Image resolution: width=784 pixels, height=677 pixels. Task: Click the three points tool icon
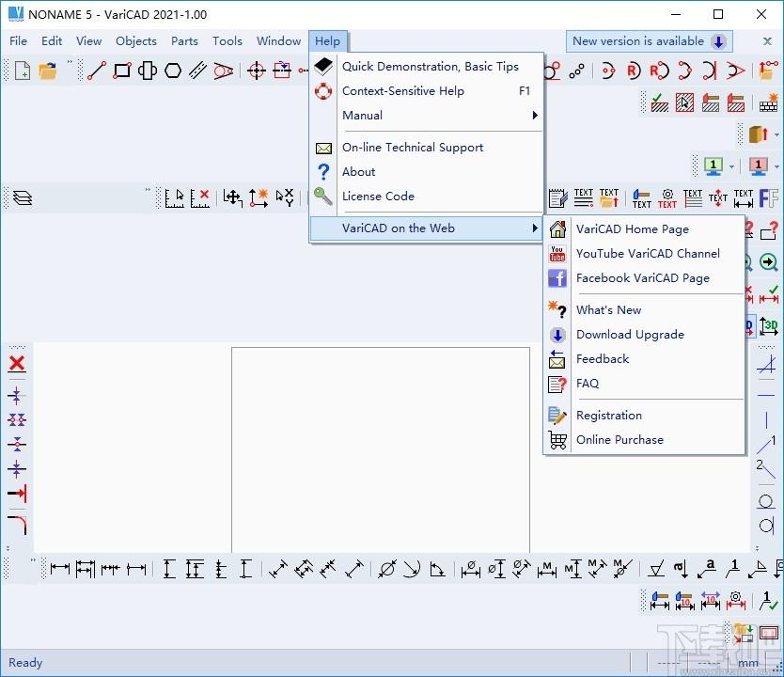[576, 71]
